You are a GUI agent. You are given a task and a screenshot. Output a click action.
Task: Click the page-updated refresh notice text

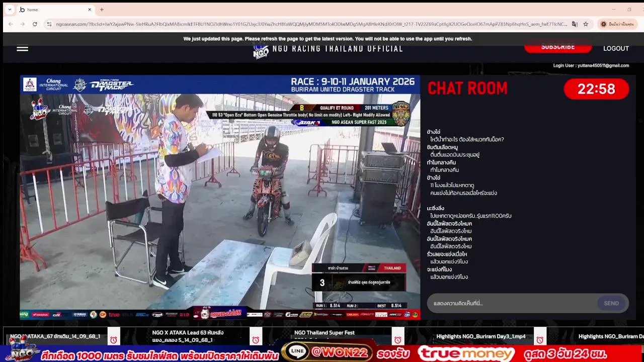coord(328,39)
